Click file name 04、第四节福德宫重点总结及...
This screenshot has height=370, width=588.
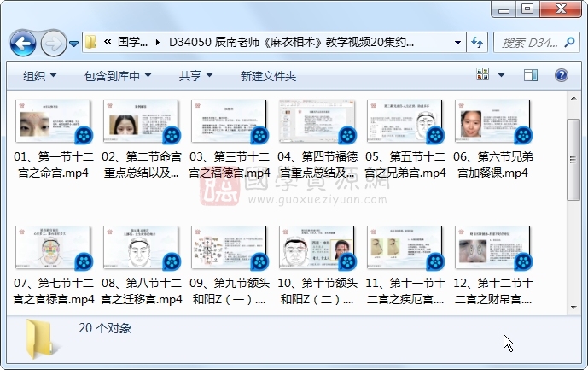pos(317,165)
